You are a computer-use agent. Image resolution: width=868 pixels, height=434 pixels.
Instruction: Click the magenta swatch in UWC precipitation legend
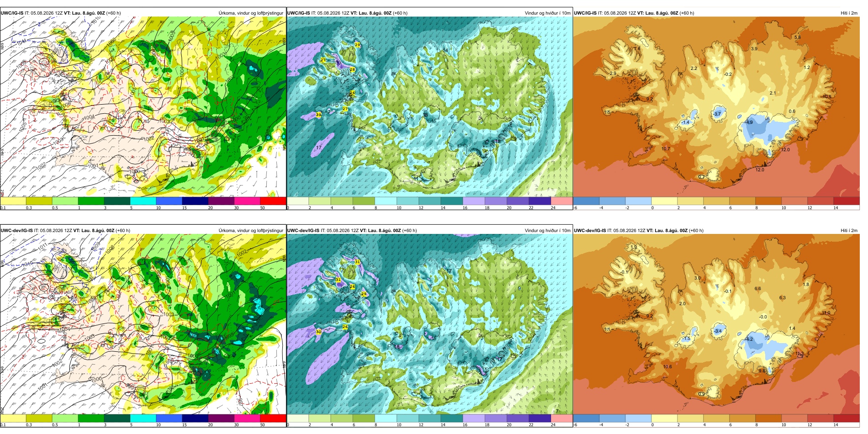(x=247, y=201)
